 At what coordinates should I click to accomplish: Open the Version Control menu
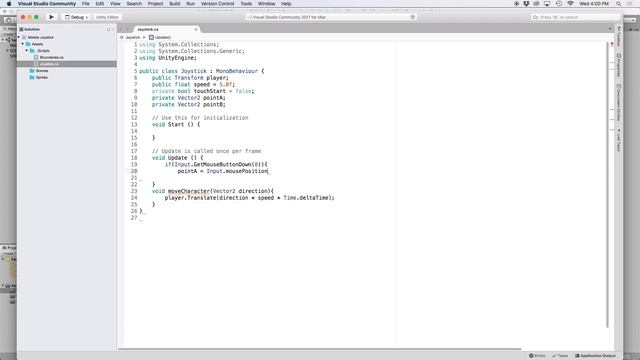click(218, 4)
